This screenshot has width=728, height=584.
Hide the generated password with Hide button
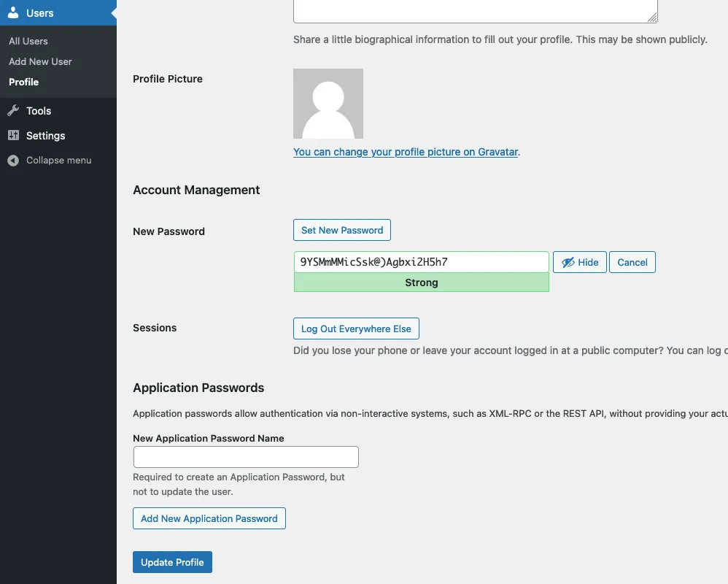580,262
